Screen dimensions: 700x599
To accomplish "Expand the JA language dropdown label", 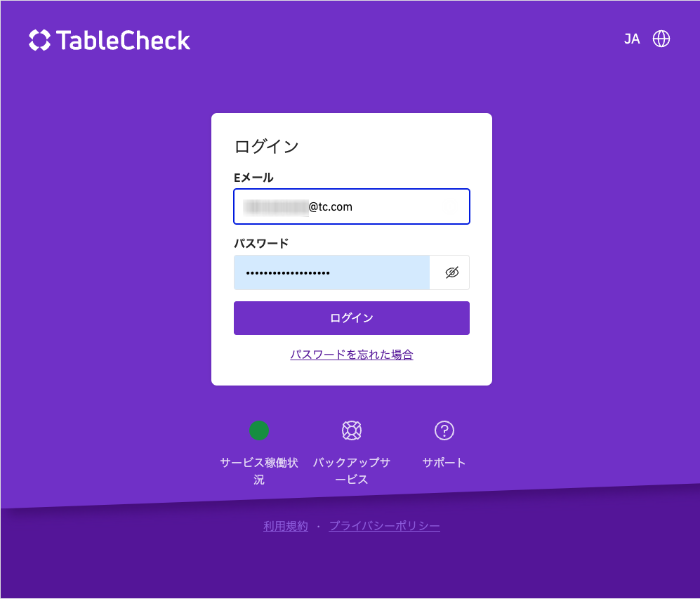I will (x=632, y=39).
